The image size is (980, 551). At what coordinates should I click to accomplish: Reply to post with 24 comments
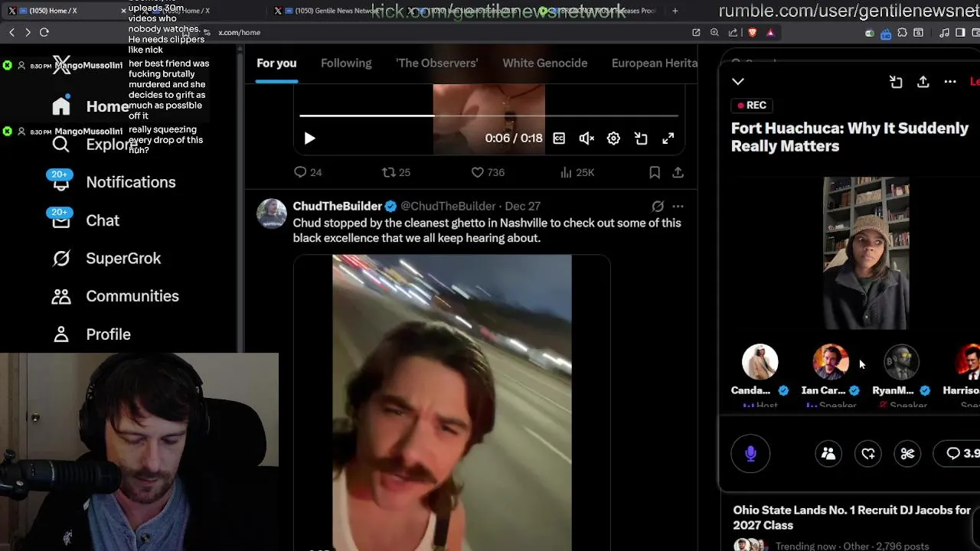[x=308, y=173]
